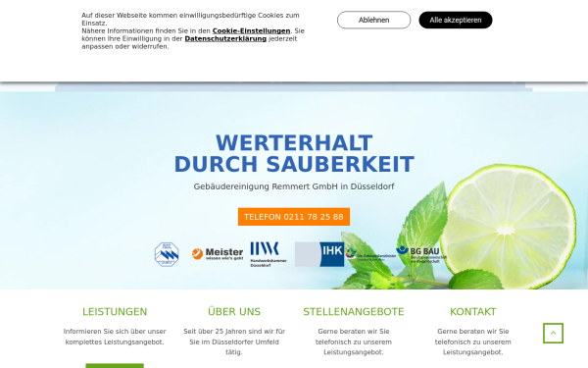Click the Ablehnen cookie button
588x368 pixels.
click(373, 20)
